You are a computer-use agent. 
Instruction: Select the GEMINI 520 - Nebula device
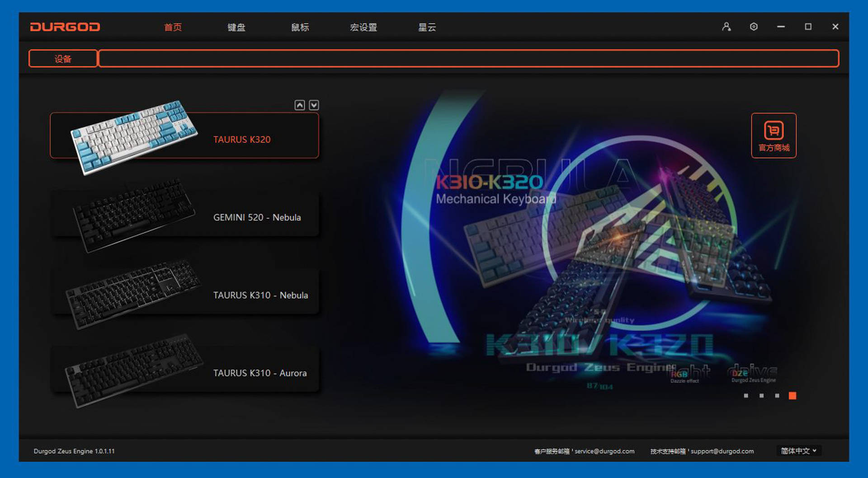[184, 213]
